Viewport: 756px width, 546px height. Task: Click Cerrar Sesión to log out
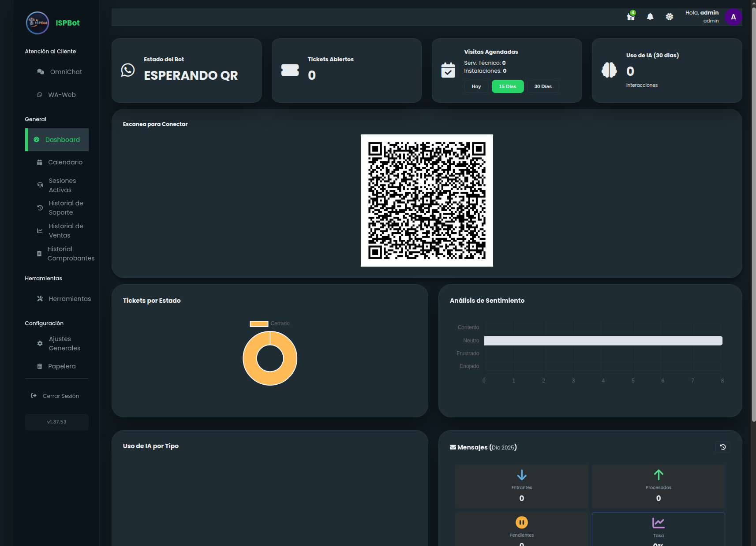click(x=56, y=396)
